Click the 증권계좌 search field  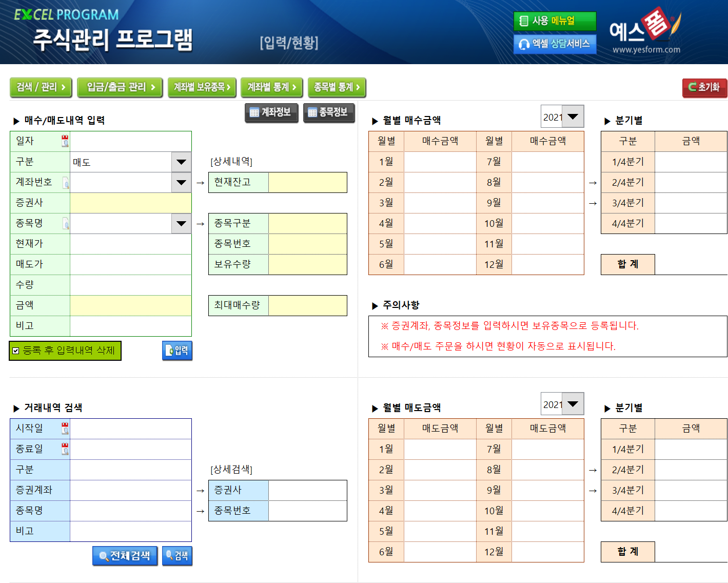coord(130,490)
